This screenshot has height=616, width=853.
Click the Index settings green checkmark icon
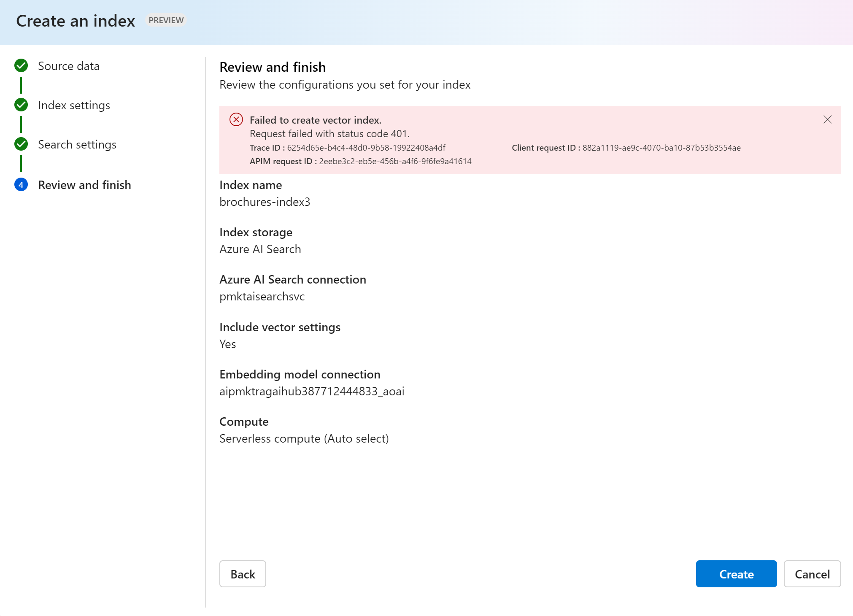click(21, 105)
